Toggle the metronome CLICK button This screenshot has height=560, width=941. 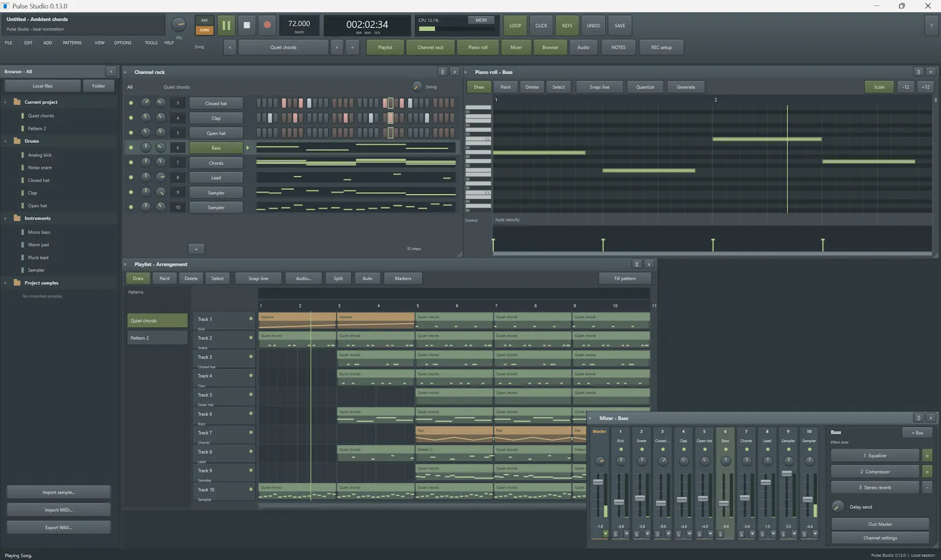pos(541,25)
